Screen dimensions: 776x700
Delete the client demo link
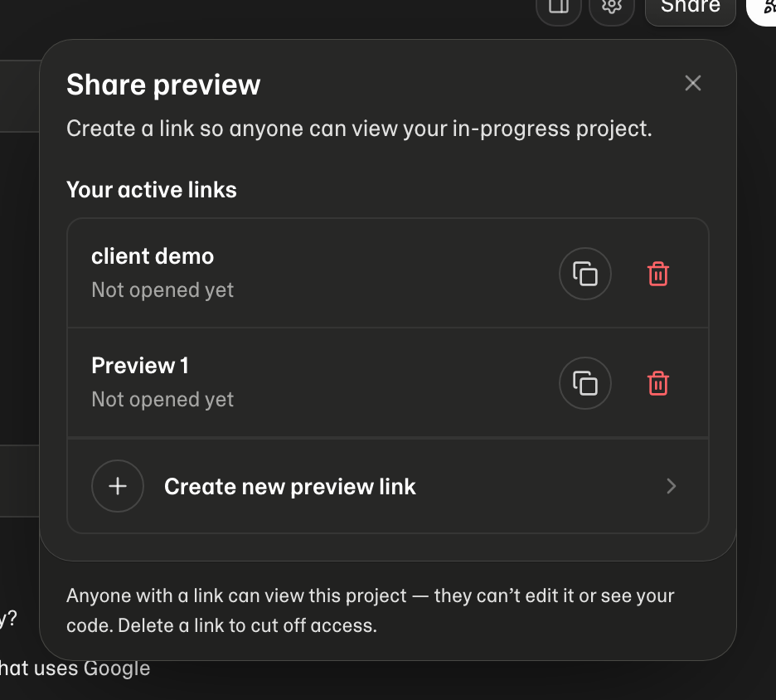(x=657, y=274)
